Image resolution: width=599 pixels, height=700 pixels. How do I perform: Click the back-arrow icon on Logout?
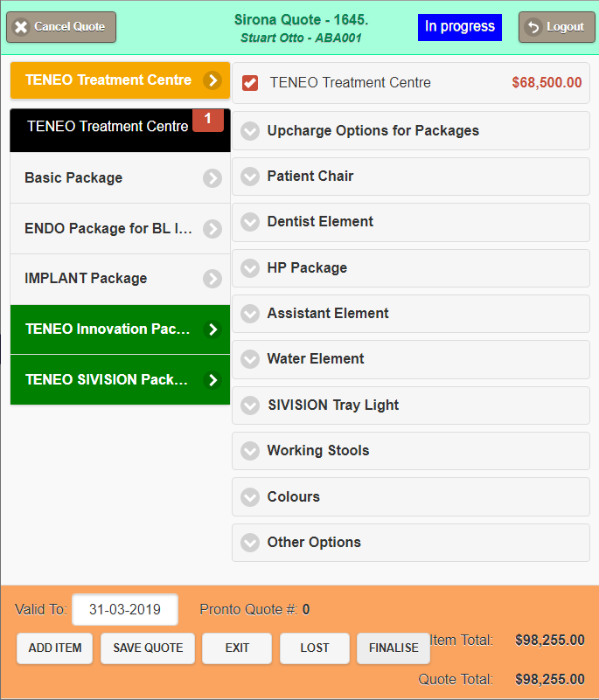533,27
